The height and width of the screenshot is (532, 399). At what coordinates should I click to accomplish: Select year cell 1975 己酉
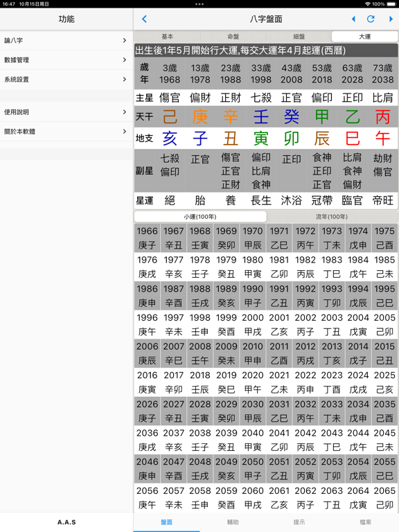pos(384,238)
